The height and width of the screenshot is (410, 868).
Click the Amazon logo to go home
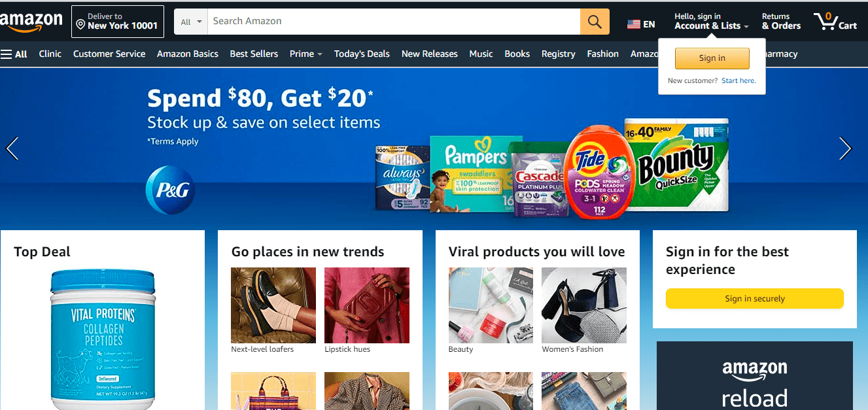pos(31,22)
